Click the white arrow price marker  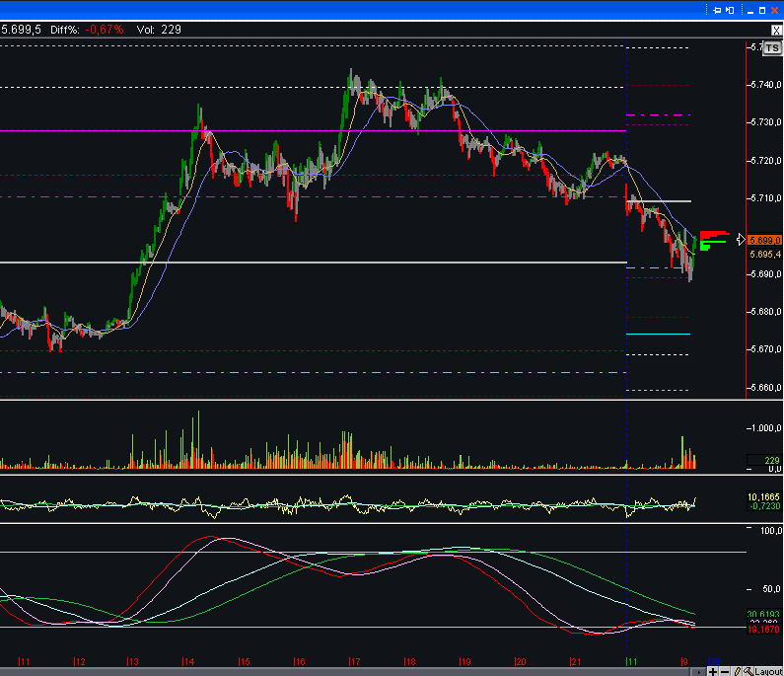tap(742, 239)
